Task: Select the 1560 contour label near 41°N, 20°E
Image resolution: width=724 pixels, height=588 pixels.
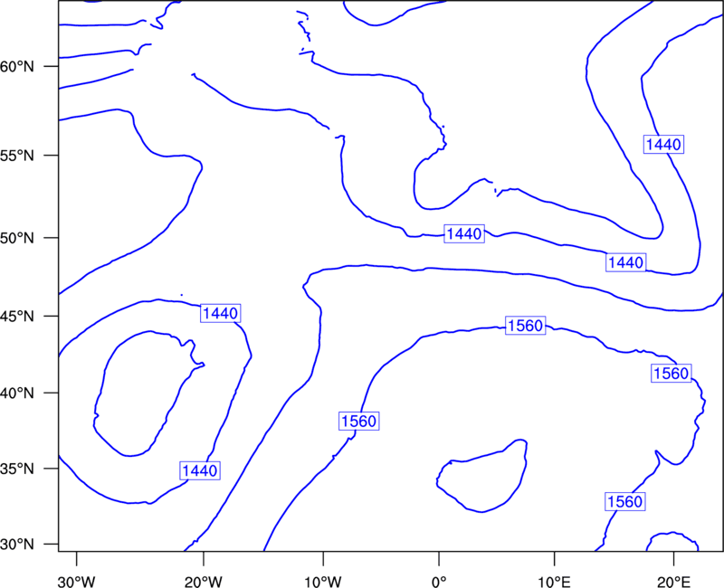Action: (x=672, y=373)
